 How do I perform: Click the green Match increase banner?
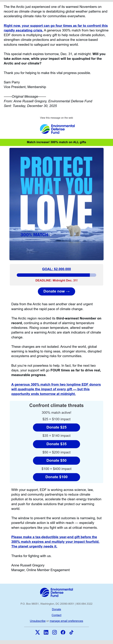click(56, 142)
